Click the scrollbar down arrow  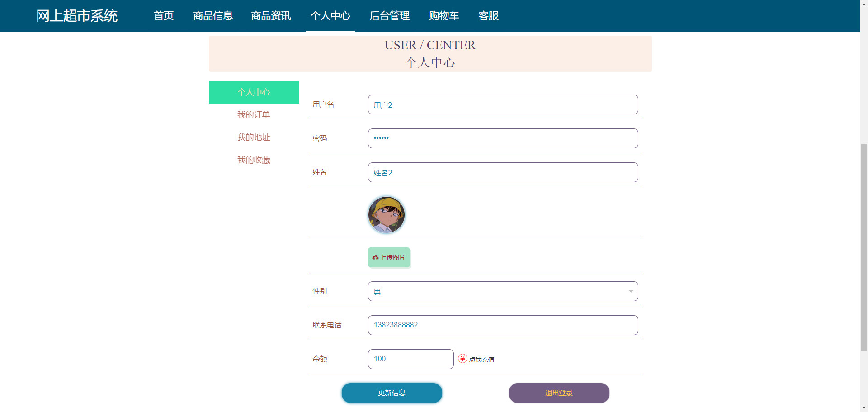pyautogui.click(x=864, y=408)
